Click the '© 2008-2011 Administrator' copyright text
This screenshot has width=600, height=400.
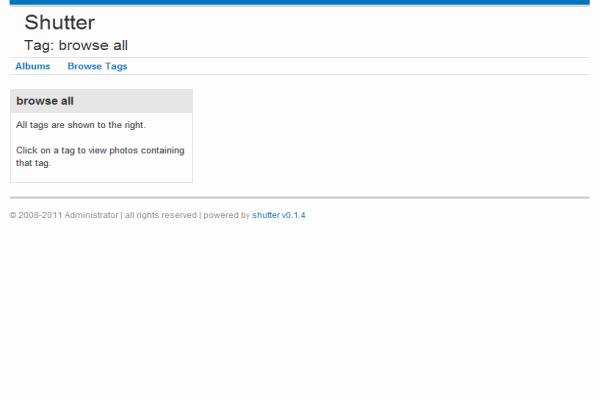click(64, 215)
